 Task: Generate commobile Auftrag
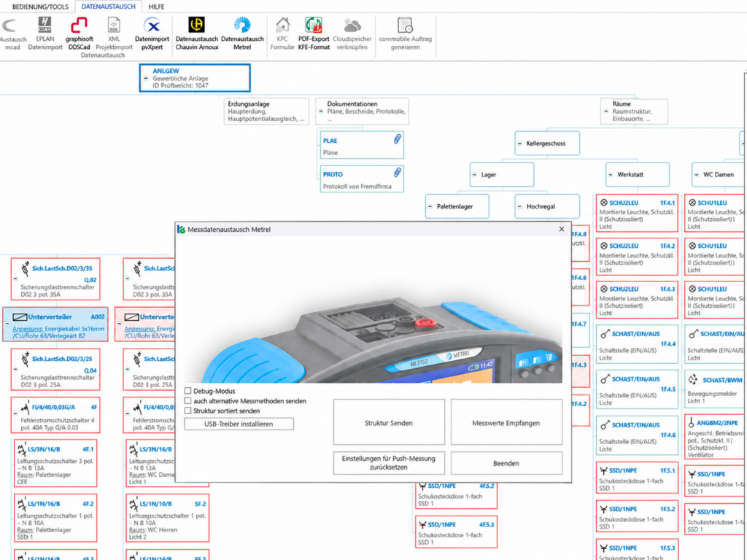406,34
